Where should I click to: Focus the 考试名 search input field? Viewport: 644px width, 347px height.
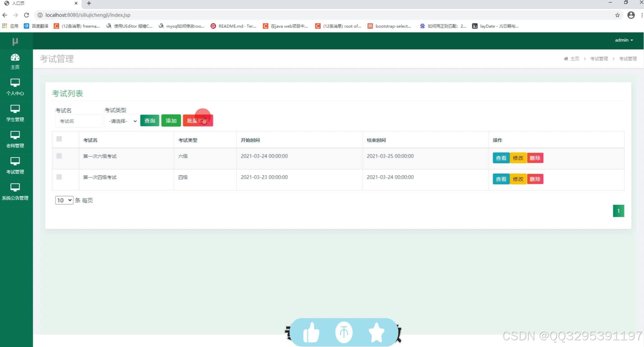pos(79,121)
